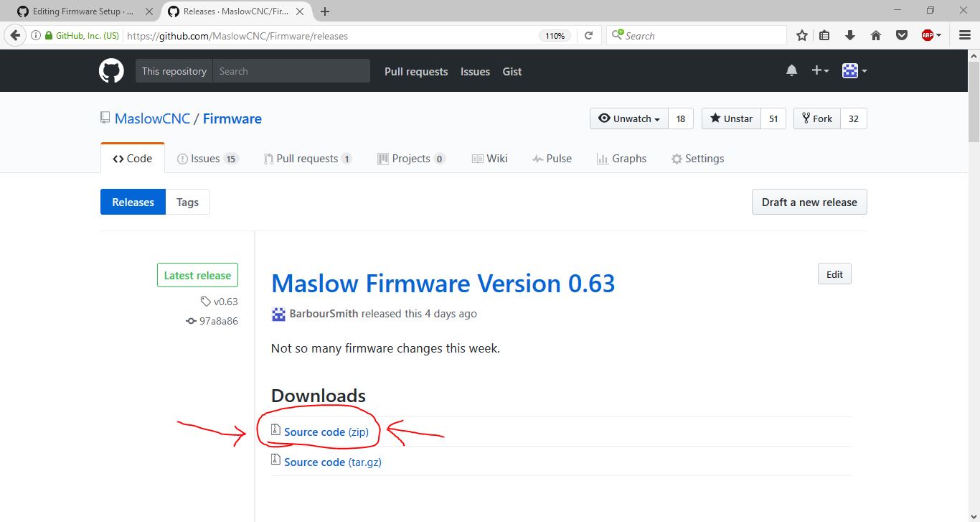980x522 pixels.
Task: Open the Firmware repository link
Action: (x=232, y=118)
